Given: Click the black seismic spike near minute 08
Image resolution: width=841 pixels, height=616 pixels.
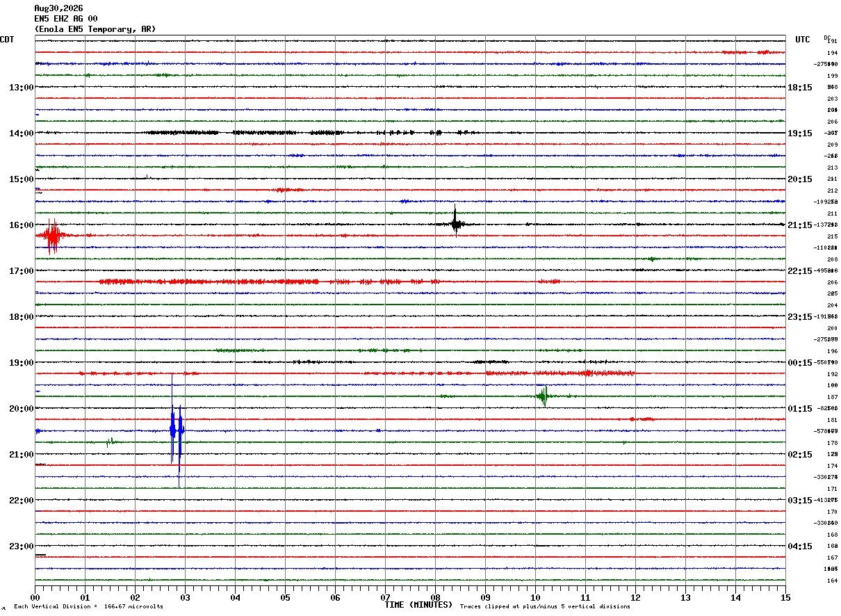Looking at the screenshot, I should [455, 222].
